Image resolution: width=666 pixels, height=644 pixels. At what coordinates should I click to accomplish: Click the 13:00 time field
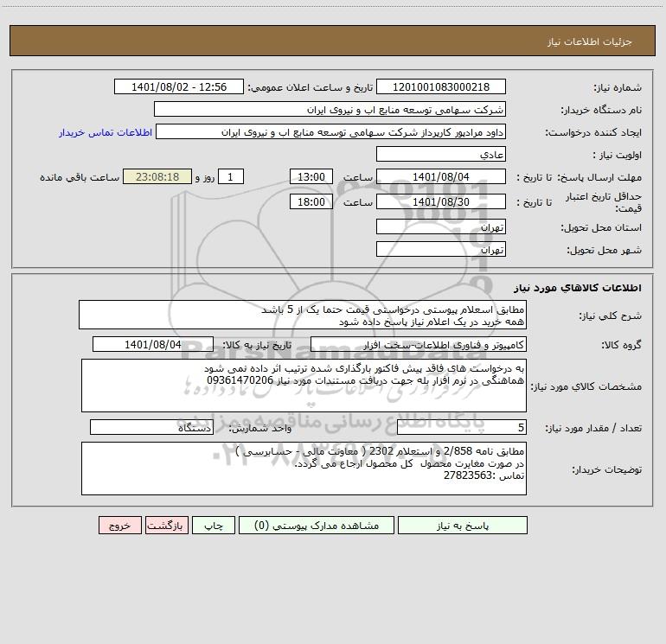[x=311, y=176]
